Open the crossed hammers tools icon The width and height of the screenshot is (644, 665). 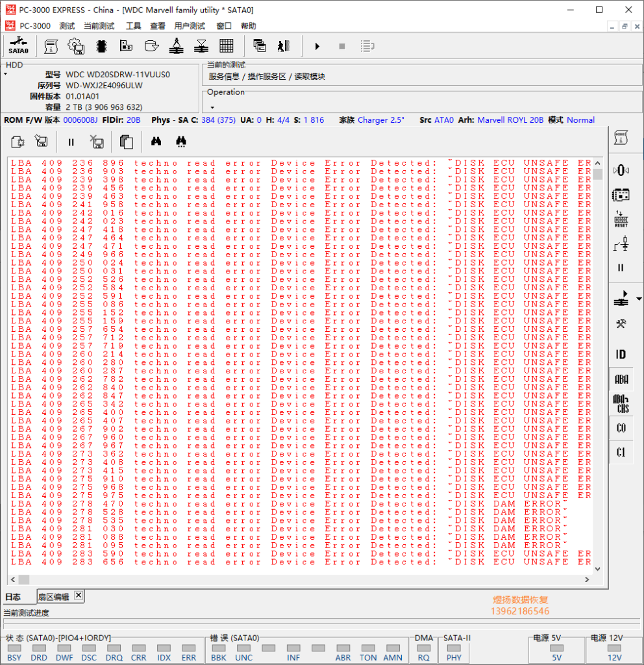pos(621,324)
